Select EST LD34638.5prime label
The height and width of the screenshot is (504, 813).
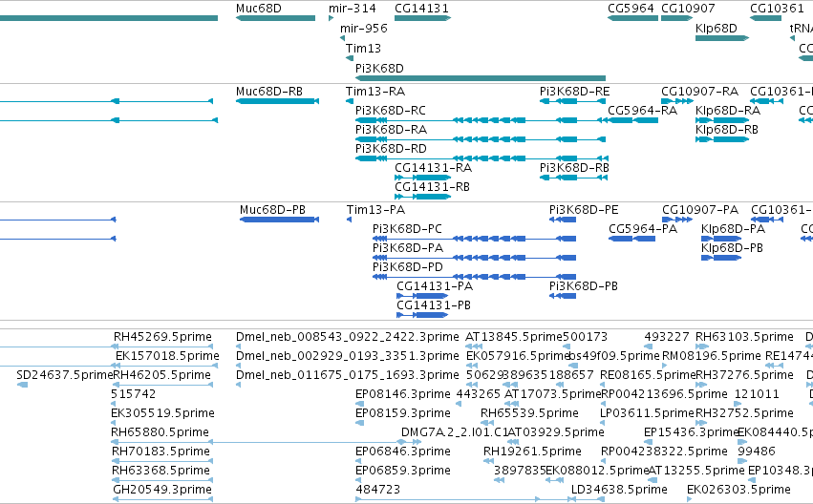(619, 491)
